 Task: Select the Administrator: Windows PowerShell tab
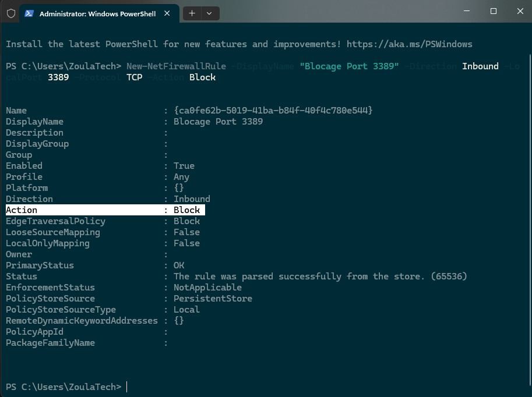point(97,13)
